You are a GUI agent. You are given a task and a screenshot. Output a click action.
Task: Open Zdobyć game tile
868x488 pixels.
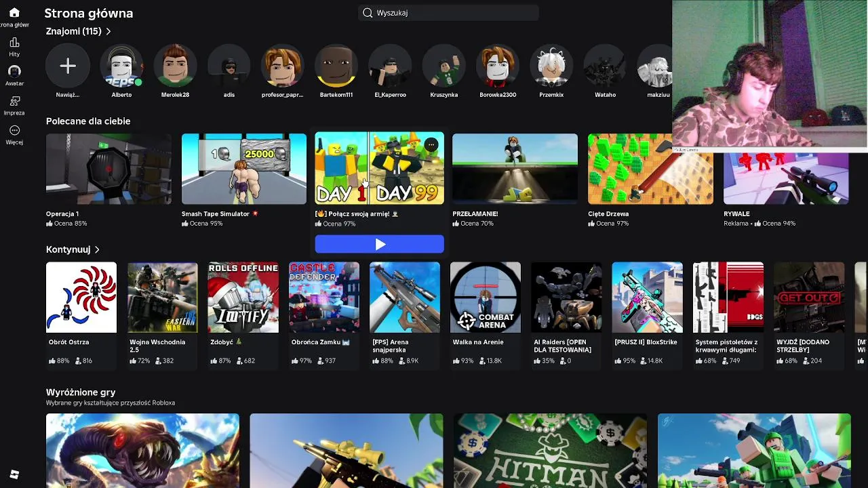pos(243,298)
